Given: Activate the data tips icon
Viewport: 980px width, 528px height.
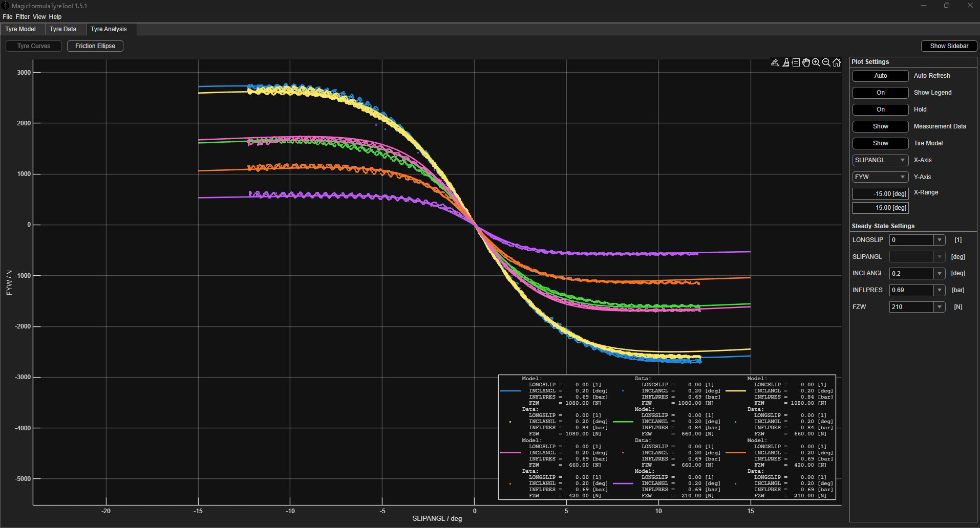Looking at the screenshot, I should 796,62.
